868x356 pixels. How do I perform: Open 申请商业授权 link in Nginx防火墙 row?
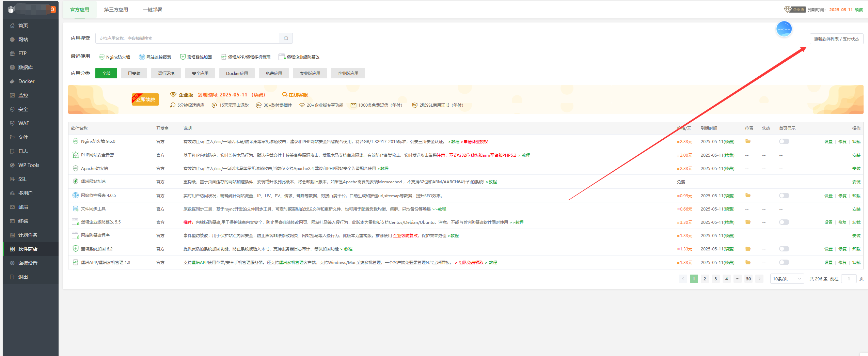(476, 142)
